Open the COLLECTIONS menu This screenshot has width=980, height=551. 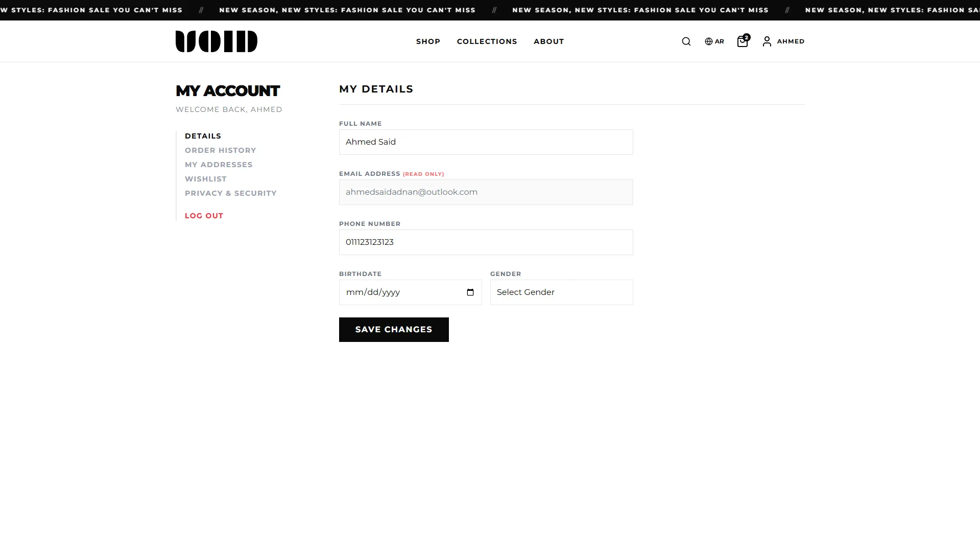[x=487, y=41]
